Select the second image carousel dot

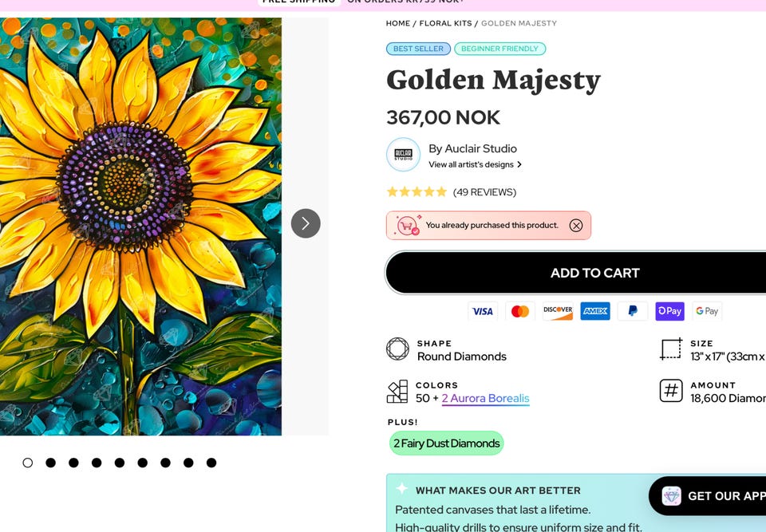[x=51, y=463]
